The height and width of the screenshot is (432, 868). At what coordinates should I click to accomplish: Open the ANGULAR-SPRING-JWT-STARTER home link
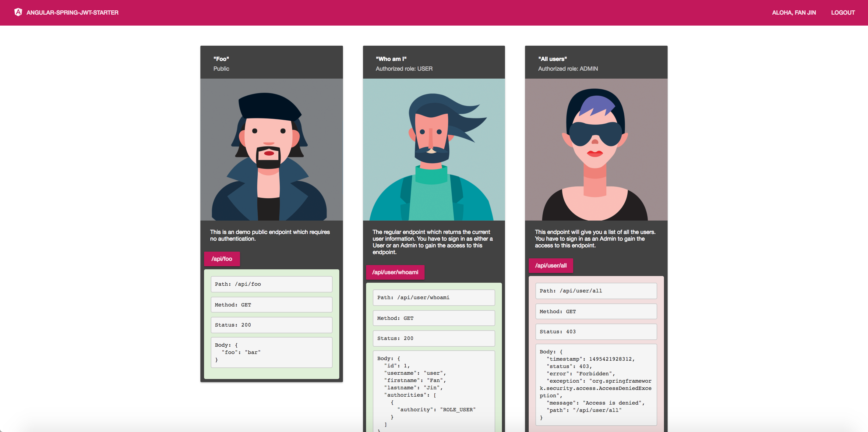pos(72,12)
